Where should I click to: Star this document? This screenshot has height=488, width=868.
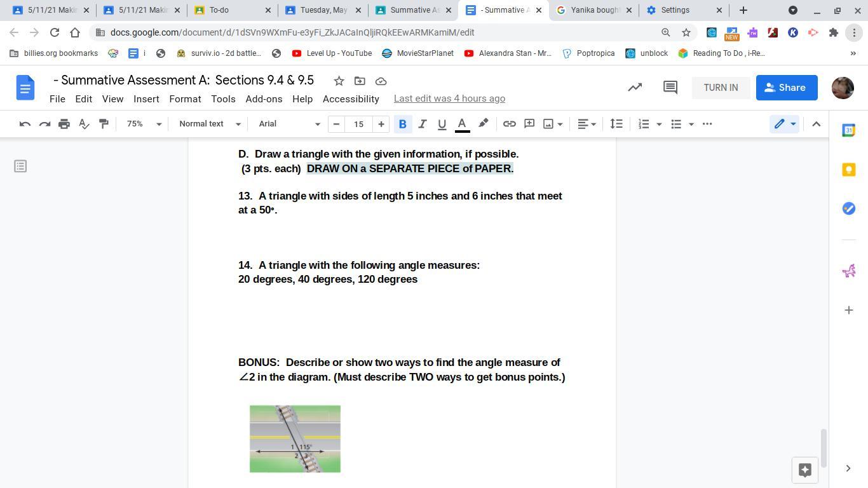tap(339, 81)
